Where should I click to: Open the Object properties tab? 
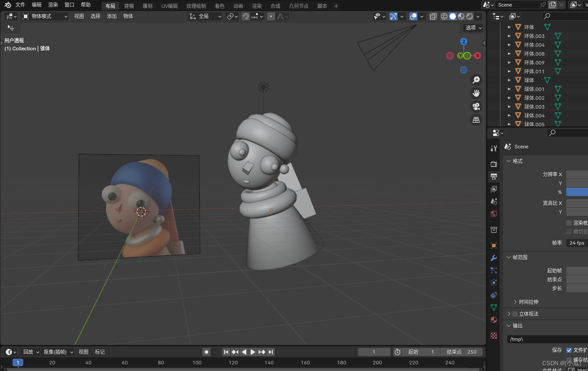coord(494,245)
